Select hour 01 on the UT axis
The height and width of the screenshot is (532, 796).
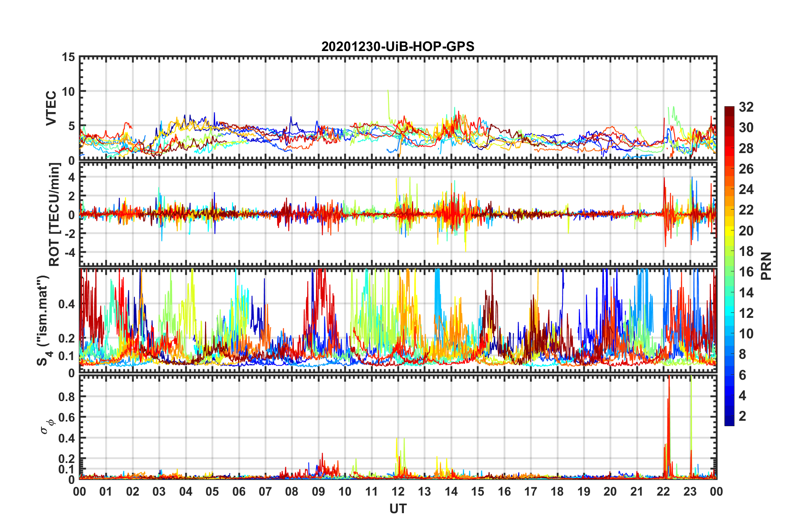coord(106,491)
